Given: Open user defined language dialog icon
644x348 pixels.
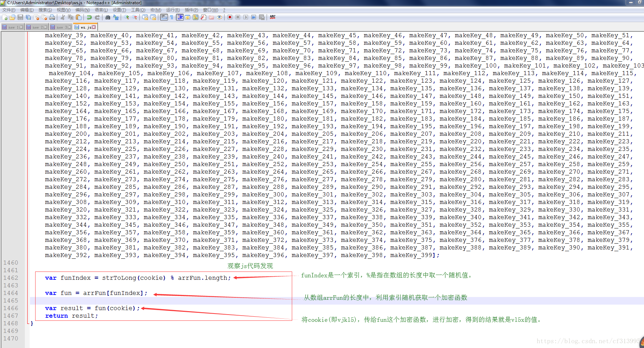Looking at the screenshot, I should 188,17.
